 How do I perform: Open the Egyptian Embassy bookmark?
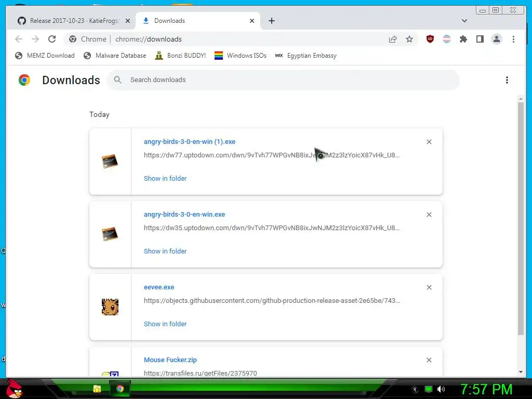point(305,56)
